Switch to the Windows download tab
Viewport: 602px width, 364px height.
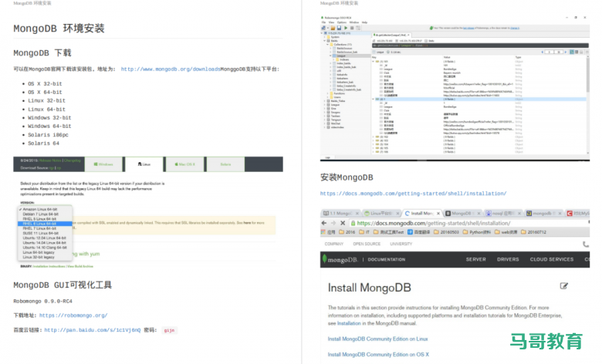(103, 163)
